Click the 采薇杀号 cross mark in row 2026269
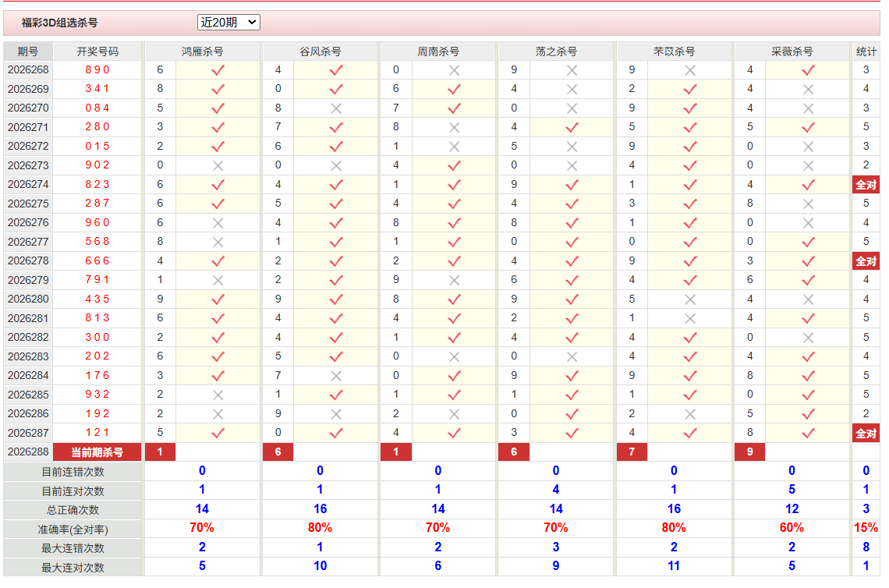 [x=808, y=90]
